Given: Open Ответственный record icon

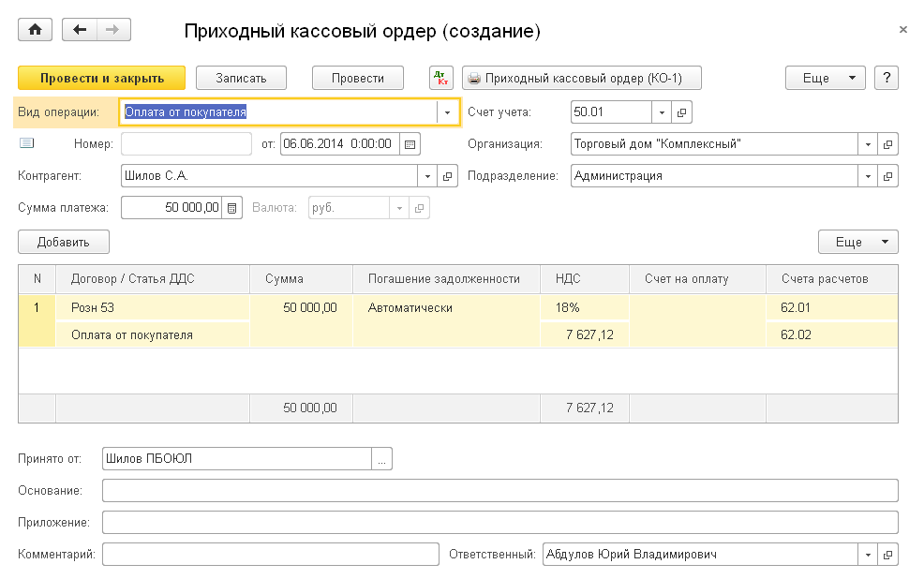Looking at the screenshot, I should tap(887, 555).
